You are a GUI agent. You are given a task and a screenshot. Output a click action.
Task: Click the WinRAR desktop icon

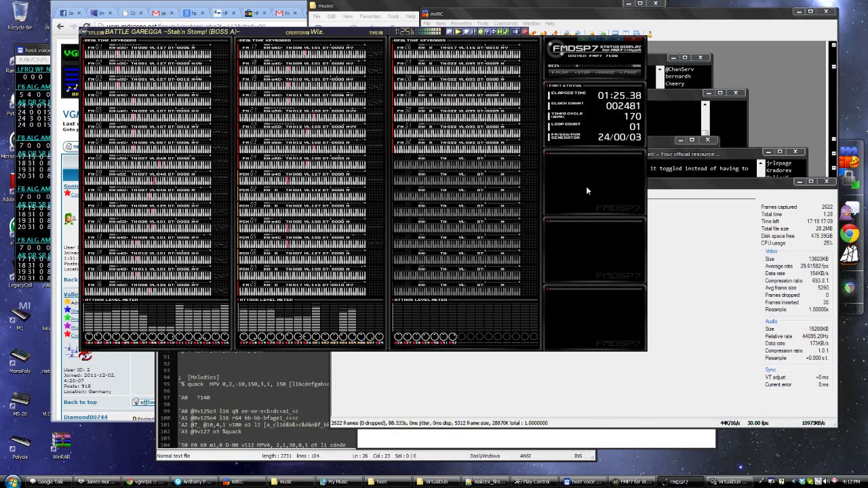click(x=61, y=445)
